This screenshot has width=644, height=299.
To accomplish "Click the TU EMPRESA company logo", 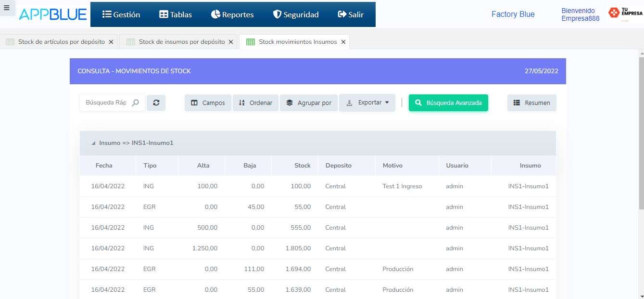I will [625, 13].
